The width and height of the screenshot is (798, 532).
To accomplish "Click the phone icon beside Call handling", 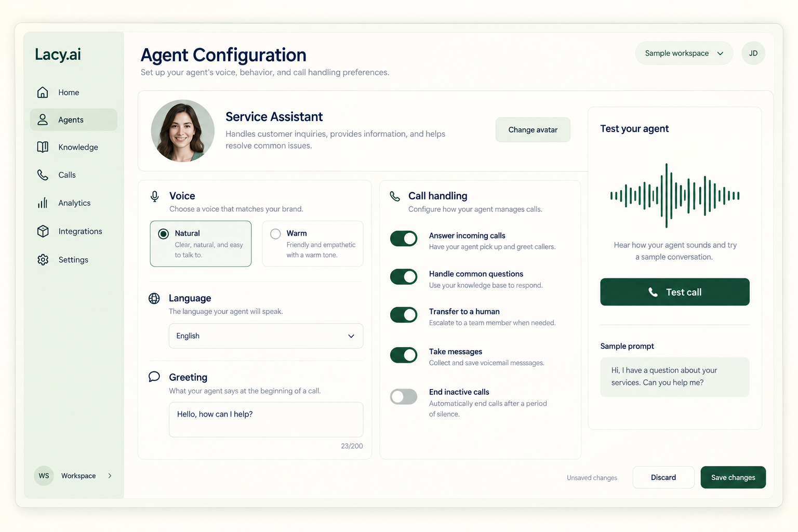I will coord(395,196).
